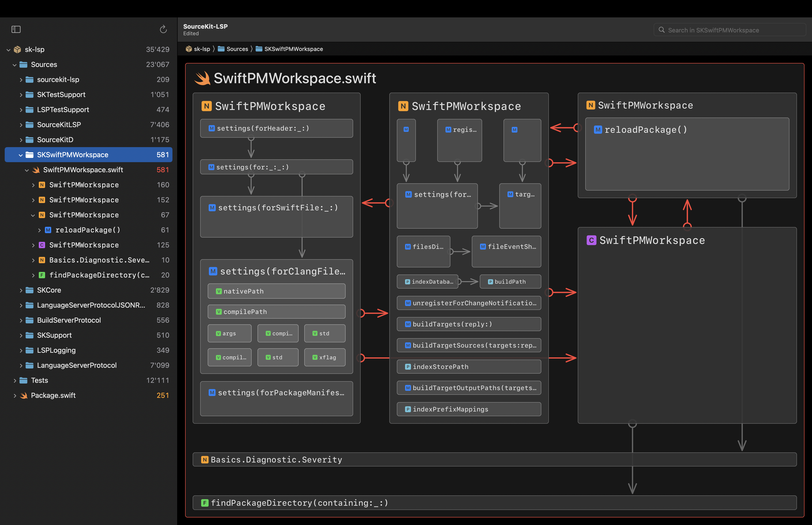
Task: Select findPackageDirectory(c… in the sidebar
Action: [x=89, y=275]
